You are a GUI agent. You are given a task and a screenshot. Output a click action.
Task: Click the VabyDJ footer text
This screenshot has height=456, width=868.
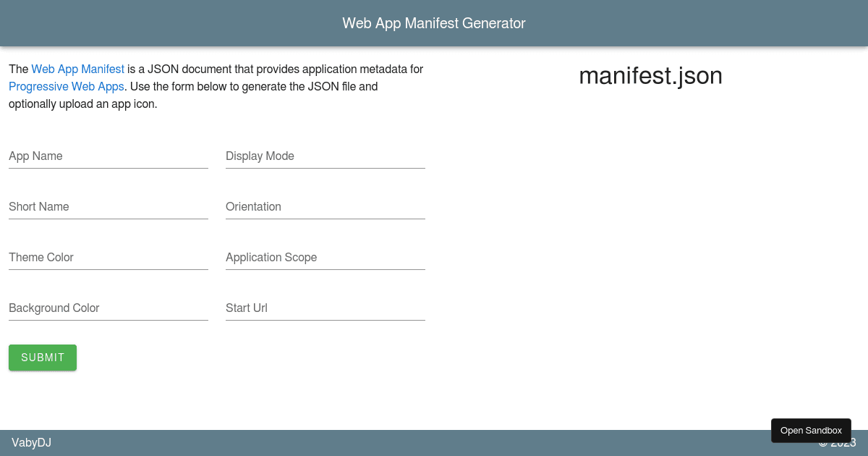pos(32,442)
